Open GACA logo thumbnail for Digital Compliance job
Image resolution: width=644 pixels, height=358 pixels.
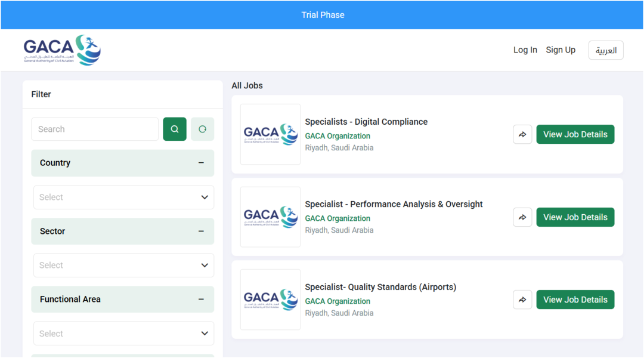click(x=270, y=134)
